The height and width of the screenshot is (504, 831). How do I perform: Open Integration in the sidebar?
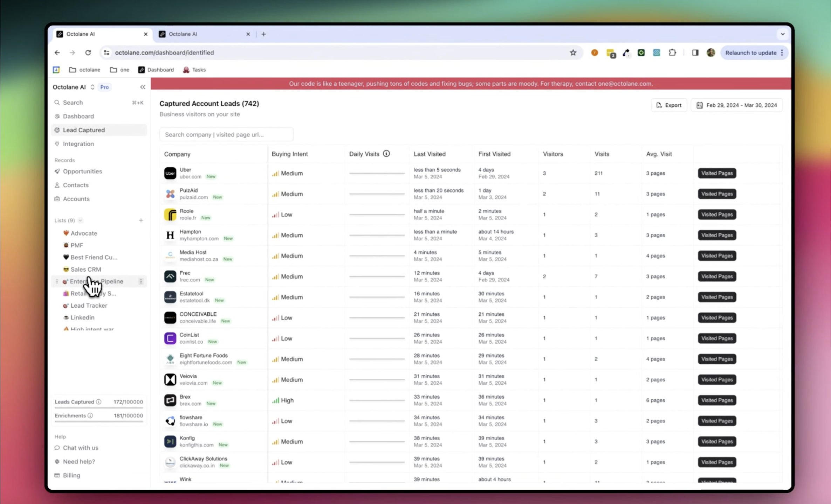coord(78,143)
